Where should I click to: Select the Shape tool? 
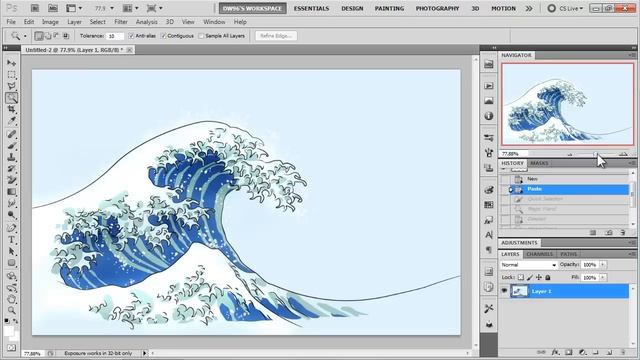[x=11, y=263]
